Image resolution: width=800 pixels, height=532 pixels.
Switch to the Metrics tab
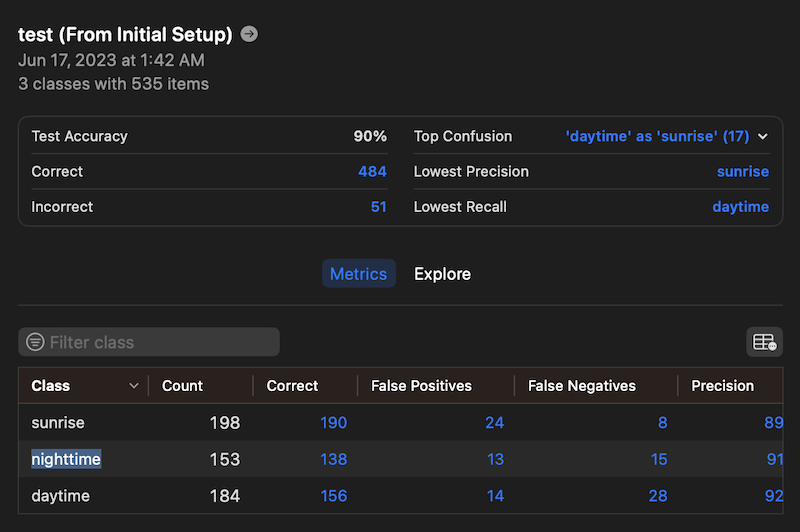click(358, 274)
